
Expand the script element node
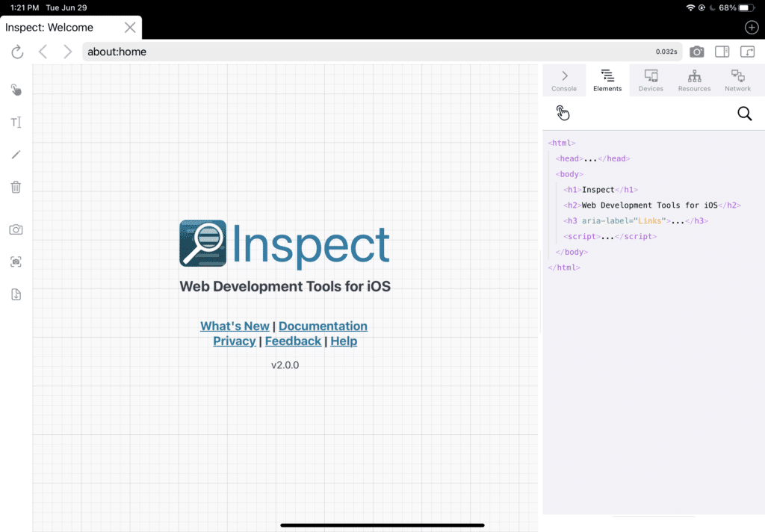coord(610,237)
